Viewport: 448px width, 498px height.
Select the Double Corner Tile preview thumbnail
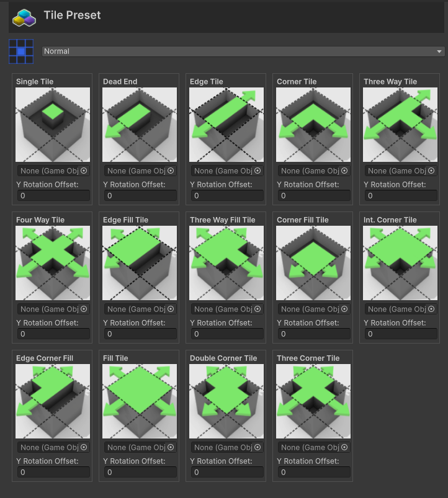click(226, 401)
